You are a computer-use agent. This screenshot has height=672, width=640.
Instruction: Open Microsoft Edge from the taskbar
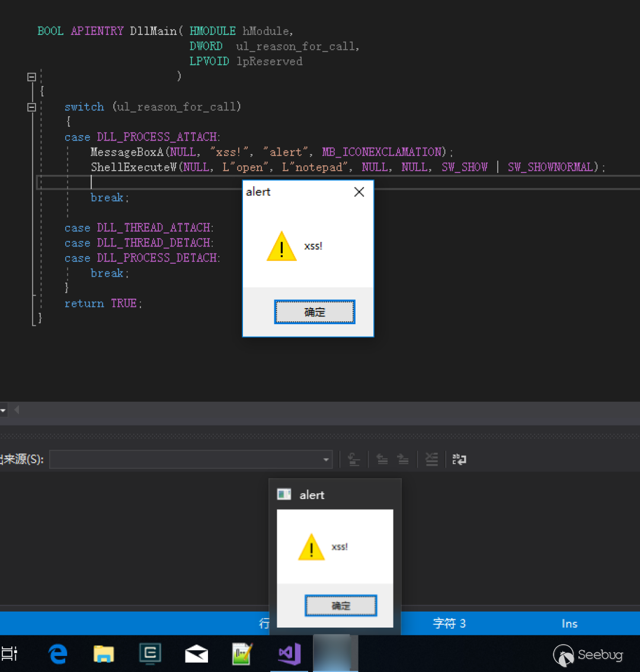[58, 654]
